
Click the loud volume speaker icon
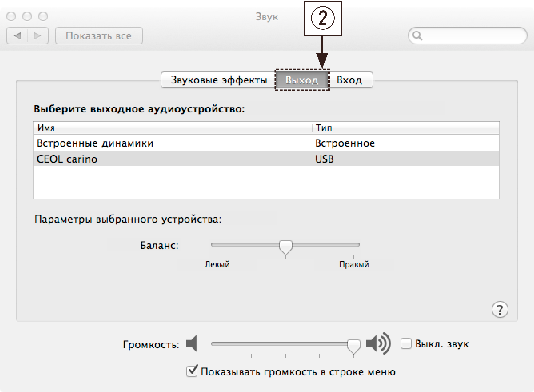point(378,343)
